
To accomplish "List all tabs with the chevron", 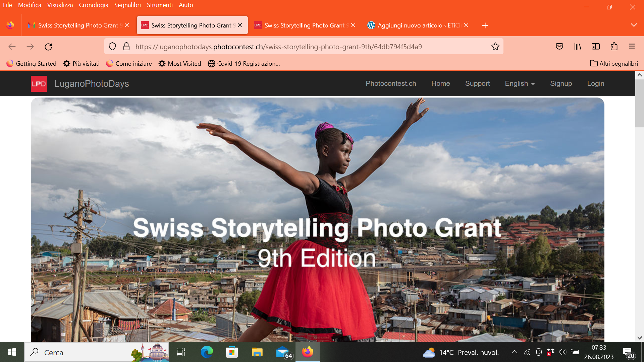I will [x=634, y=25].
